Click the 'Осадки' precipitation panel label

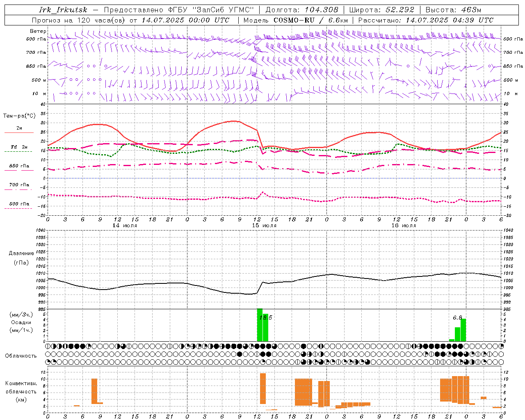tap(21, 322)
